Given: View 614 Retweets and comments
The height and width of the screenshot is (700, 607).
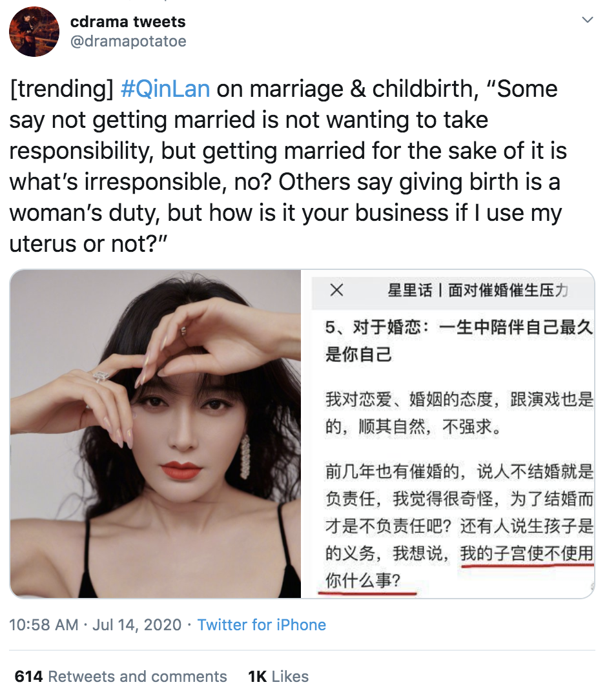Looking at the screenshot, I should pyautogui.click(x=121, y=676).
